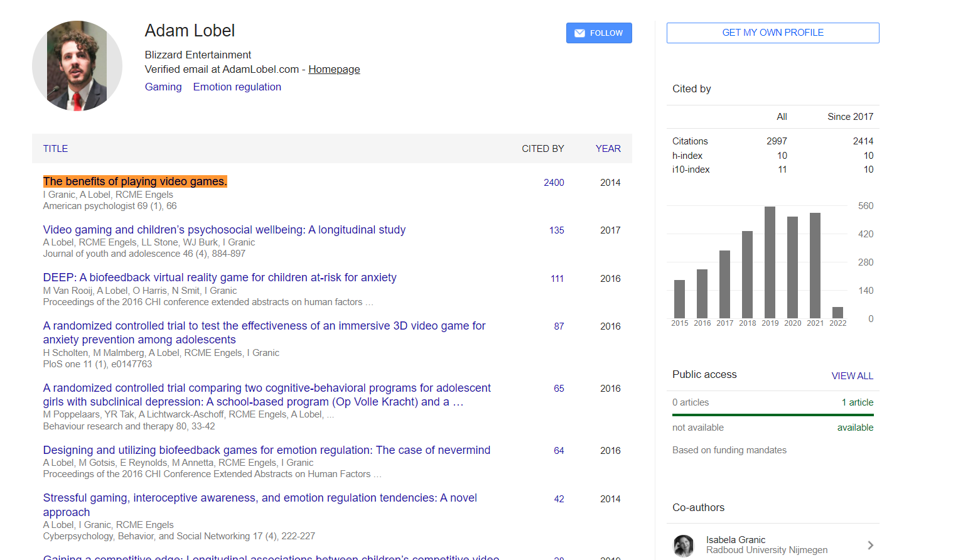Open Isabela Granic co-author avatar
Screen dimensions: 963x560
(x=684, y=546)
